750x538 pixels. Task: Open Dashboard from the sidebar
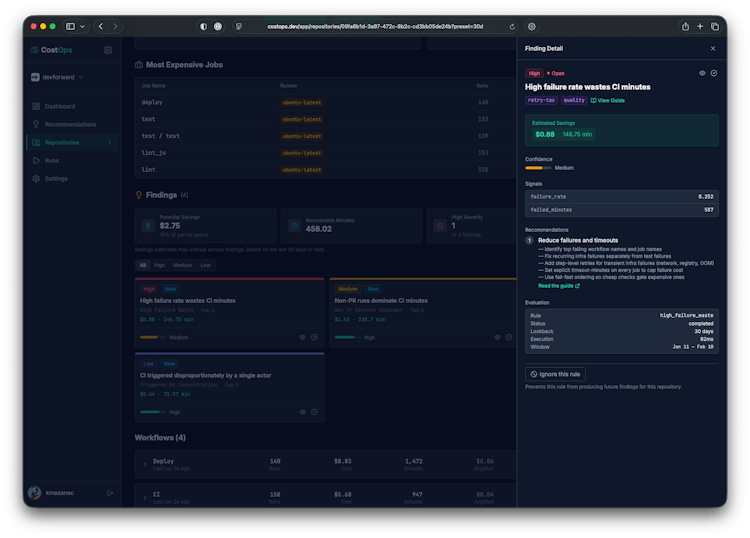[x=59, y=106]
